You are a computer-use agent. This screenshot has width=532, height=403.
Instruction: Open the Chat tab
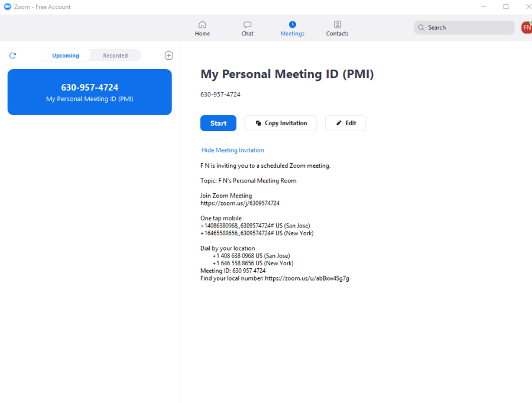tap(247, 29)
